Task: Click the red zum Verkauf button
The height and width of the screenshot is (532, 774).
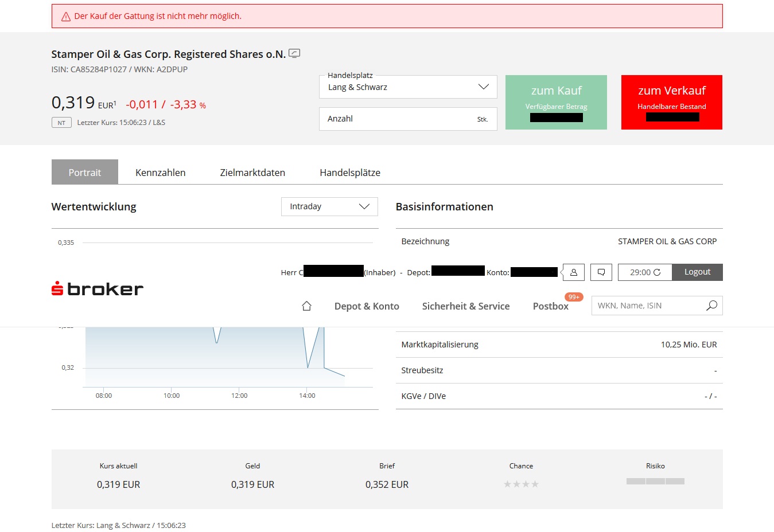Action: pyautogui.click(x=671, y=101)
